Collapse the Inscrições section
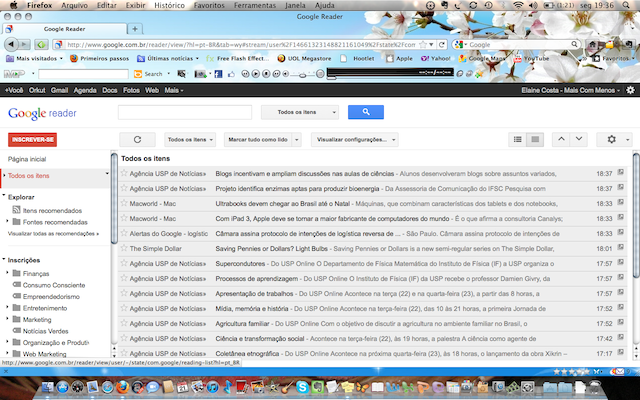 pos(4,259)
